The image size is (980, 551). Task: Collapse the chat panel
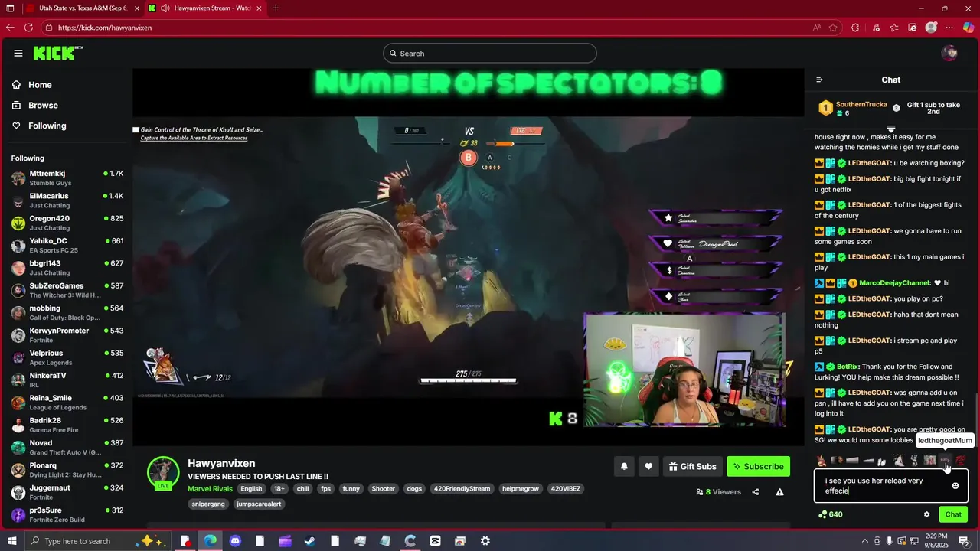pyautogui.click(x=819, y=80)
